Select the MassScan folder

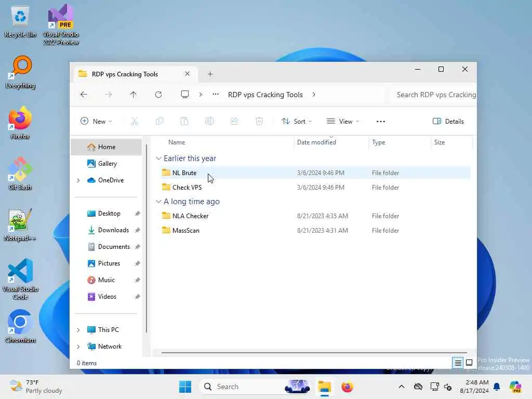315,231
